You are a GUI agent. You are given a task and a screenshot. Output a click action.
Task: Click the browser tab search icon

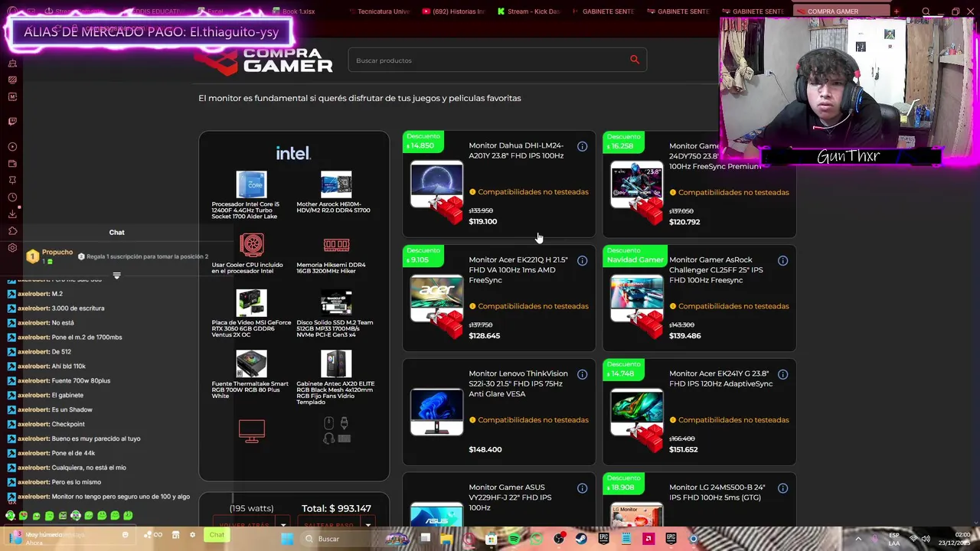coord(926,11)
